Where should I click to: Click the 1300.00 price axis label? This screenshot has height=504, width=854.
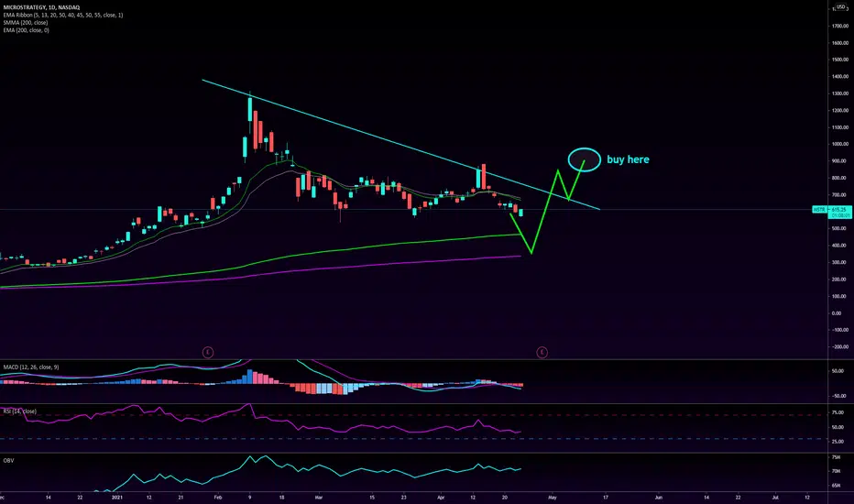point(840,93)
